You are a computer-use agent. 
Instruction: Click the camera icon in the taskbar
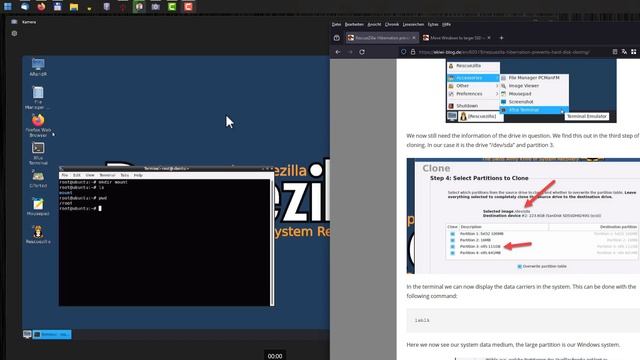[156, 7]
